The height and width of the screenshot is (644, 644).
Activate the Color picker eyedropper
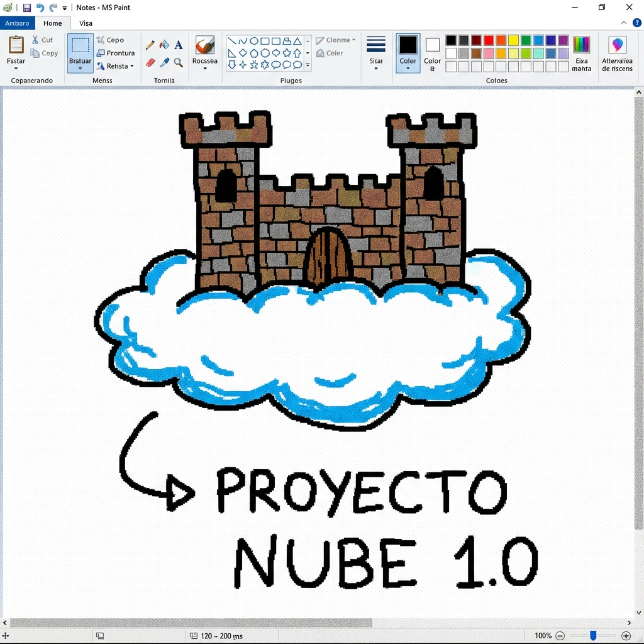click(x=166, y=61)
